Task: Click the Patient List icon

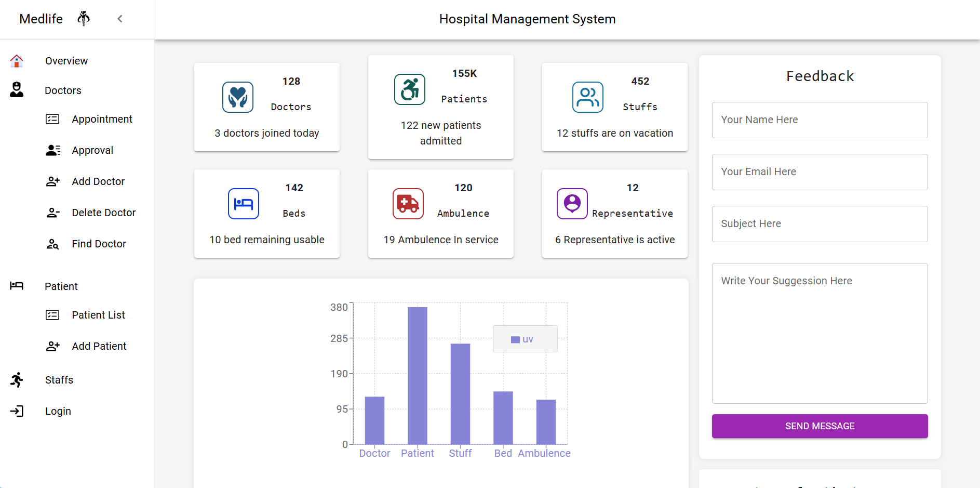Action: (x=52, y=315)
